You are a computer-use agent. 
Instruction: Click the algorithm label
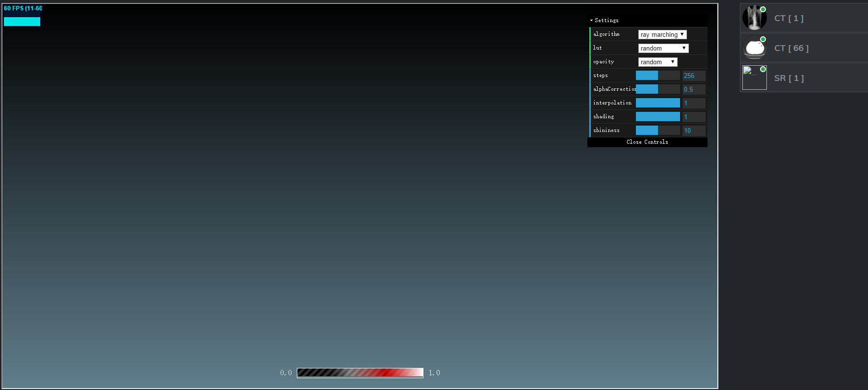coord(606,34)
